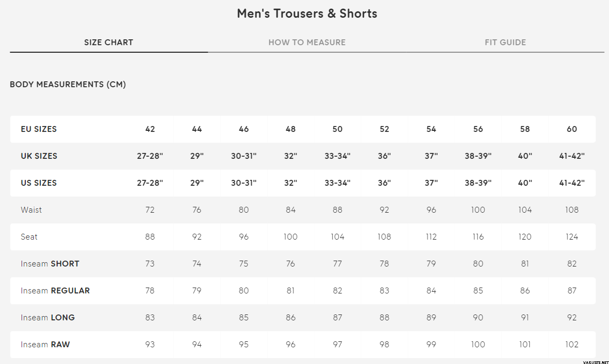
Task: Click the Inseam REGULAR row label
Action: [55, 291]
